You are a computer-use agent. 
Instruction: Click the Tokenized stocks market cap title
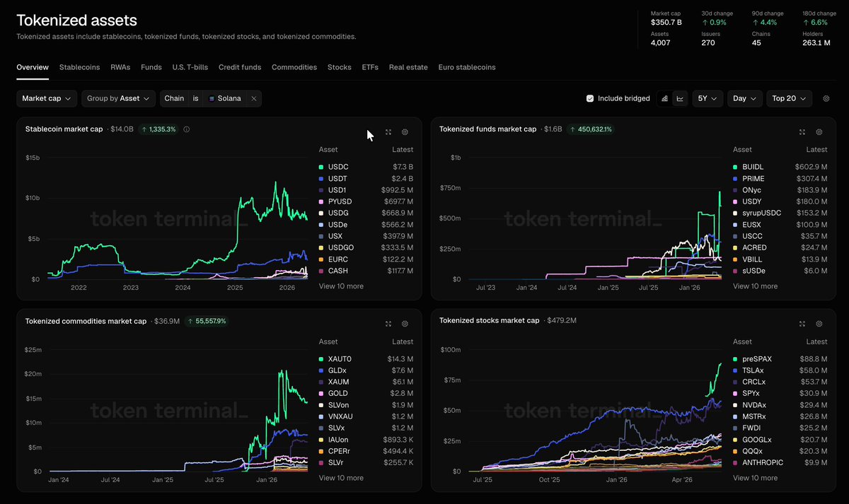click(x=489, y=321)
